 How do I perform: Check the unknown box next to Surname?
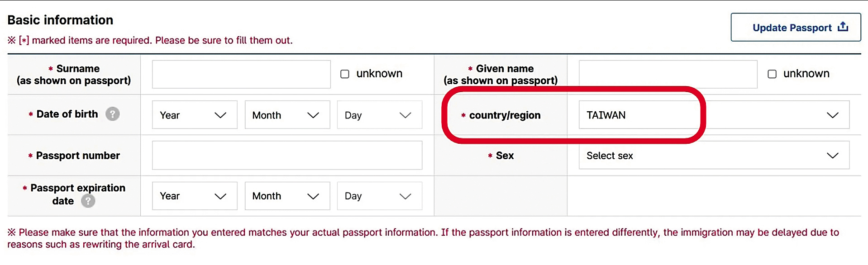[345, 74]
